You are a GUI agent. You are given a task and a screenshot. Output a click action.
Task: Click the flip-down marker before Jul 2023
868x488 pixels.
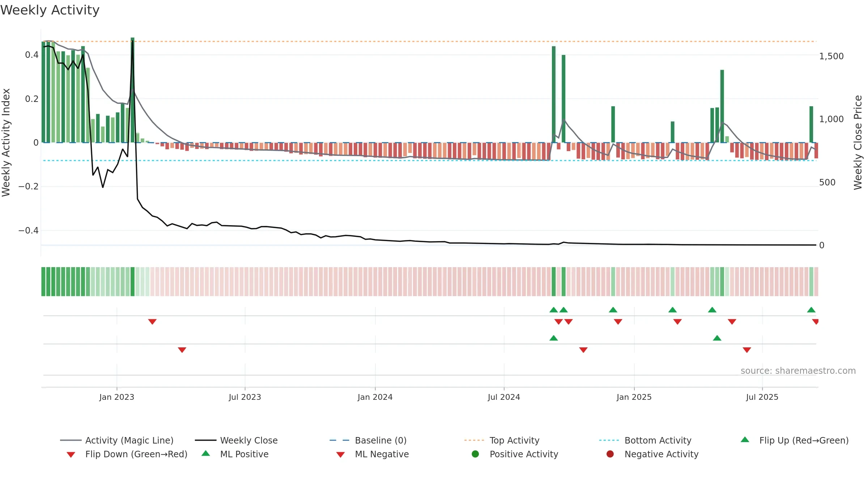(152, 322)
